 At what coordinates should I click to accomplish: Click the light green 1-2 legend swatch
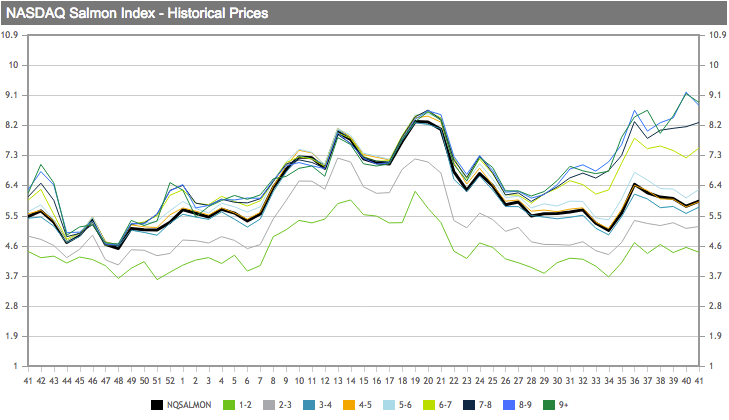point(229,405)
